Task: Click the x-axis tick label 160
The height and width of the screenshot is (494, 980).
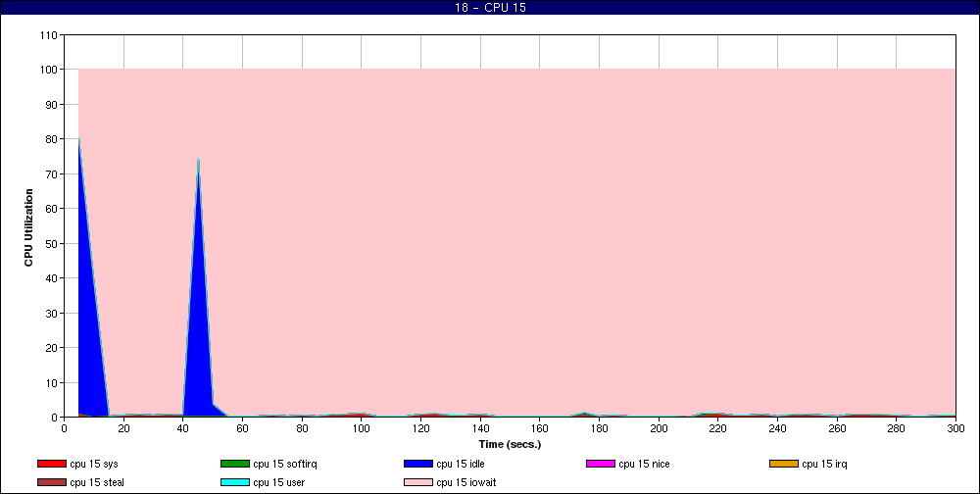Action: coord(539,428)
